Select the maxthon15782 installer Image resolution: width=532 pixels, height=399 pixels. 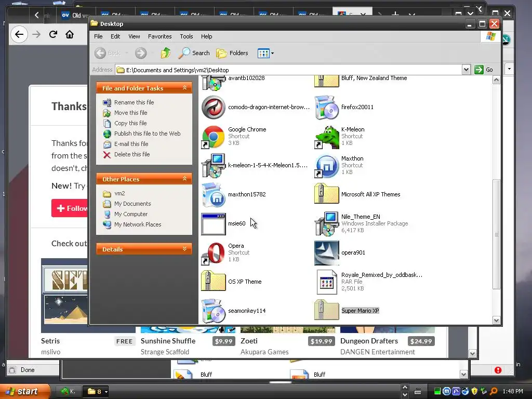pyautogui.click(x=234, y=194)
